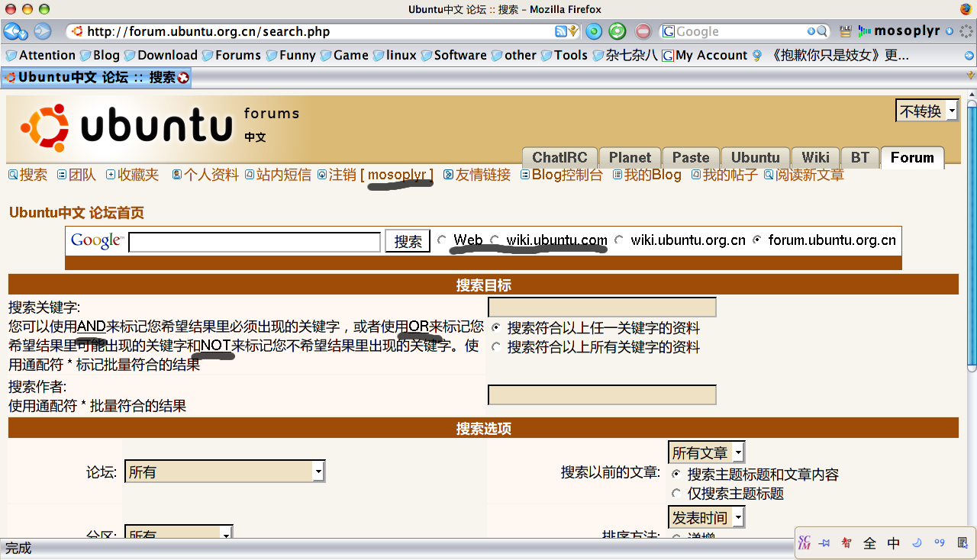
Task: Click the 搜索作者 author input field
Action: [x=601, y=394]
